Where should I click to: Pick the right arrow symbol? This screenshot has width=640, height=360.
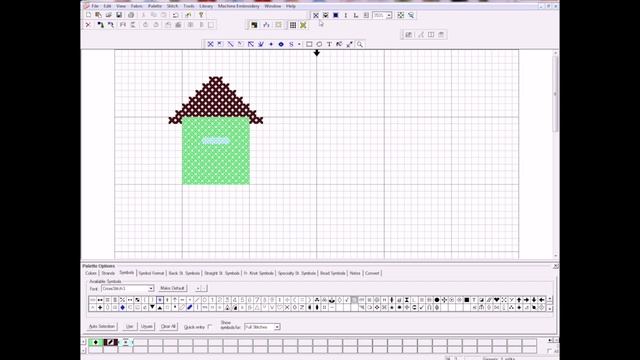526,300
